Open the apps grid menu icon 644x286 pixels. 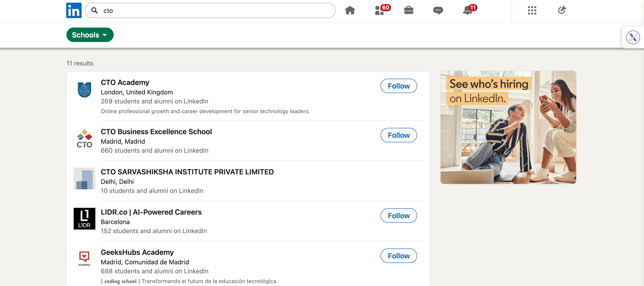(532, 10)
